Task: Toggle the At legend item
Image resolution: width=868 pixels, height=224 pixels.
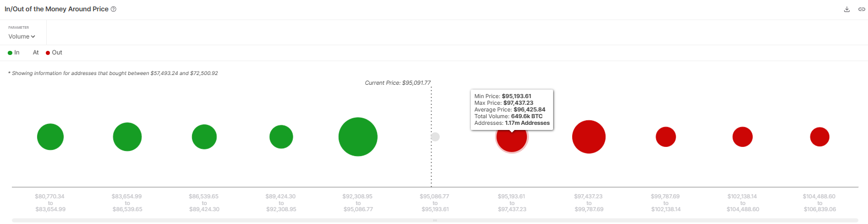Action: point(36,52)
